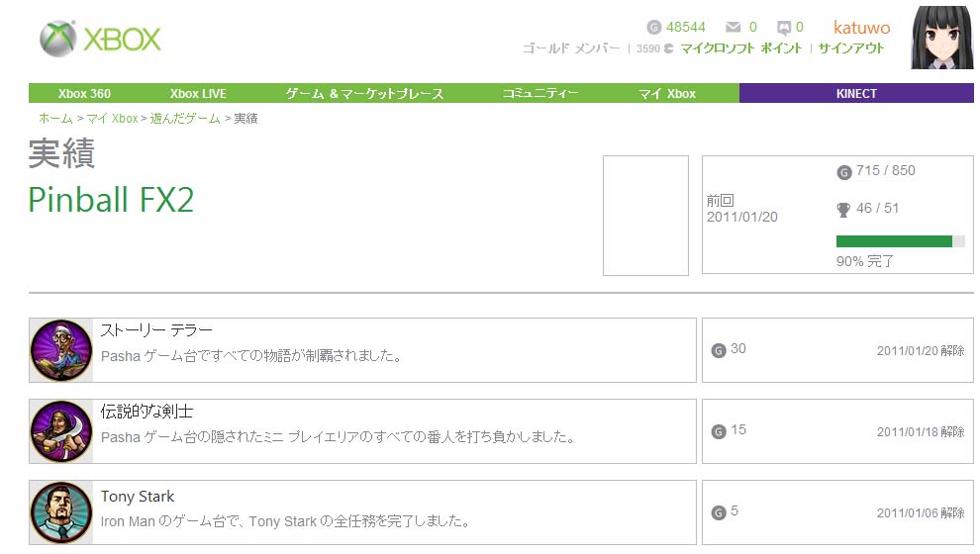
Task: Click the green 90% completion progress bar
Action: [x=900, y=241]
